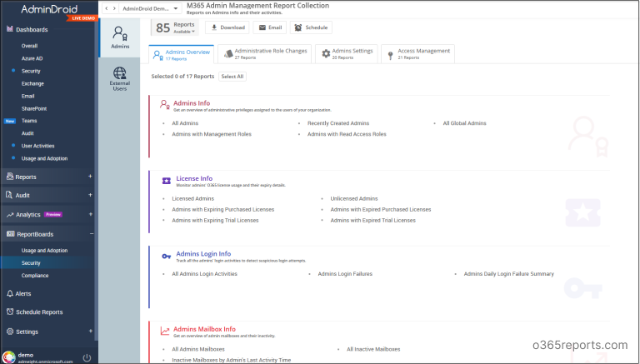
Task: Click the Download button
Action: click(x=227, y=27)
